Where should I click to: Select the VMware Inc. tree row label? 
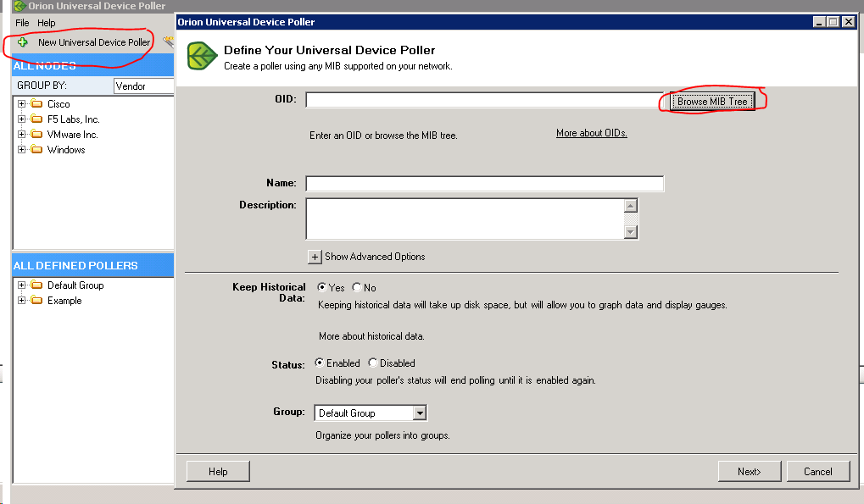(73, 134)
